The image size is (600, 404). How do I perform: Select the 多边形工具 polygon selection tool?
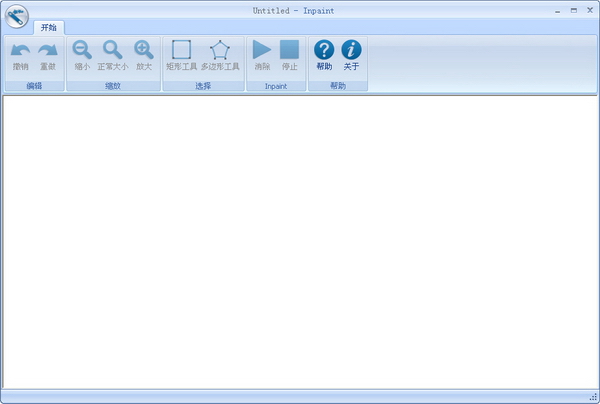pyautogui.click(x=219, y=50)
